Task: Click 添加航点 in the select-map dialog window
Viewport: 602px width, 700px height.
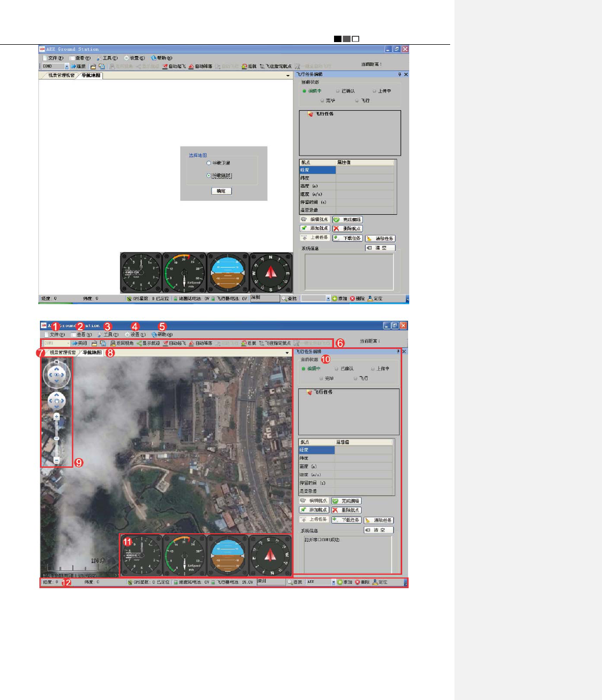Action: [x=315, y=229]
